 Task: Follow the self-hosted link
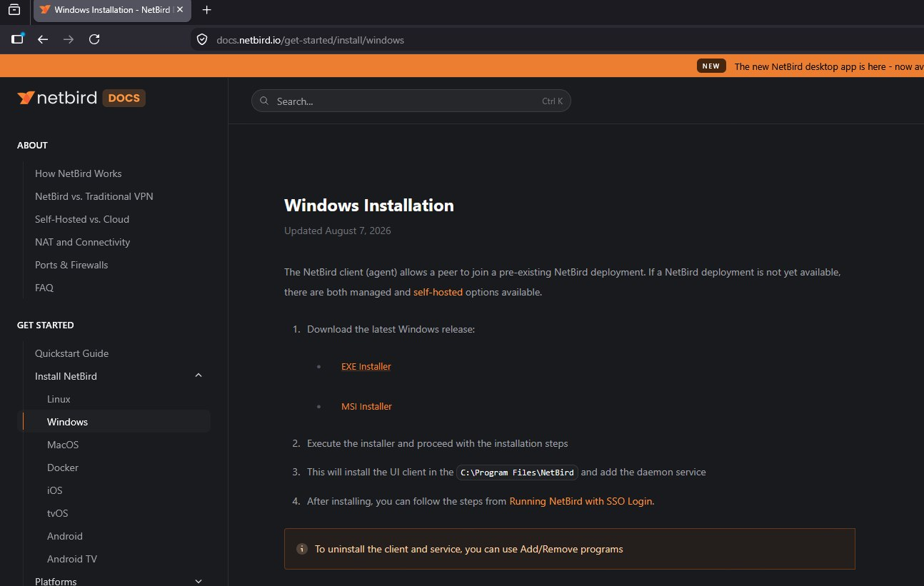[438, 292]
